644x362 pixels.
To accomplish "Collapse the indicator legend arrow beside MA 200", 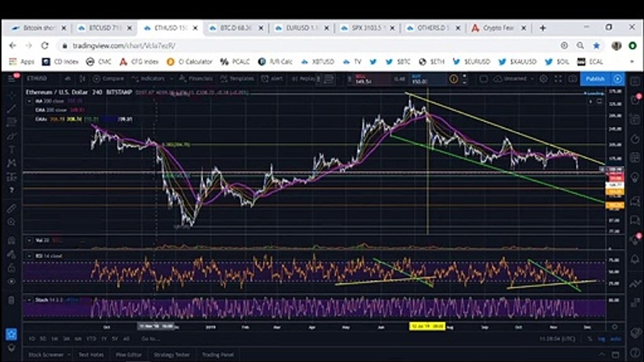I will (29, 101).
